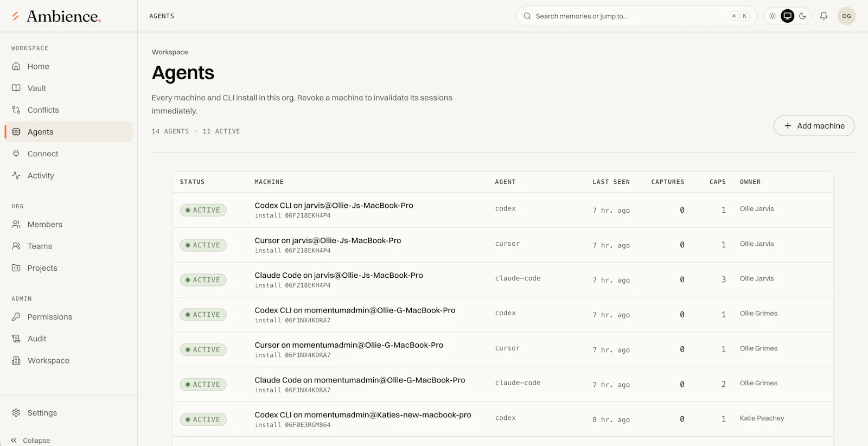The image size is (868, 446).
Task: Open Workspace via its building icon
Action: point(16,360)
